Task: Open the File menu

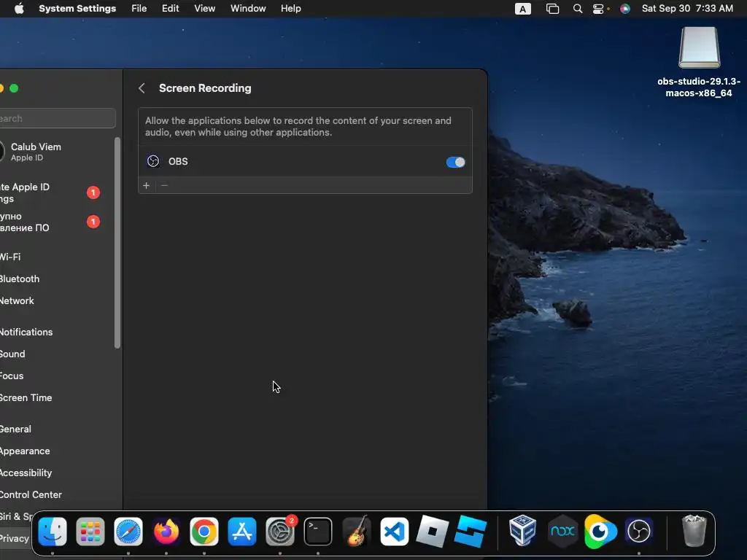Action: 139,9
